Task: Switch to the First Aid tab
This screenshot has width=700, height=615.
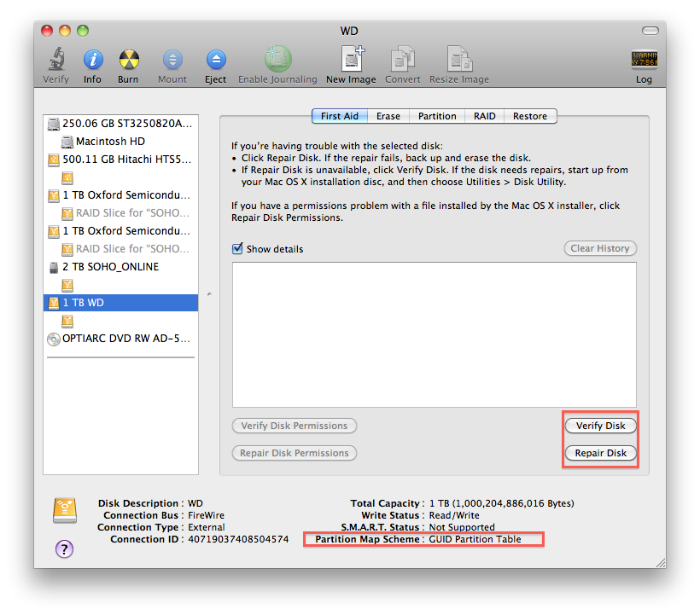Action: coord(340,116)
